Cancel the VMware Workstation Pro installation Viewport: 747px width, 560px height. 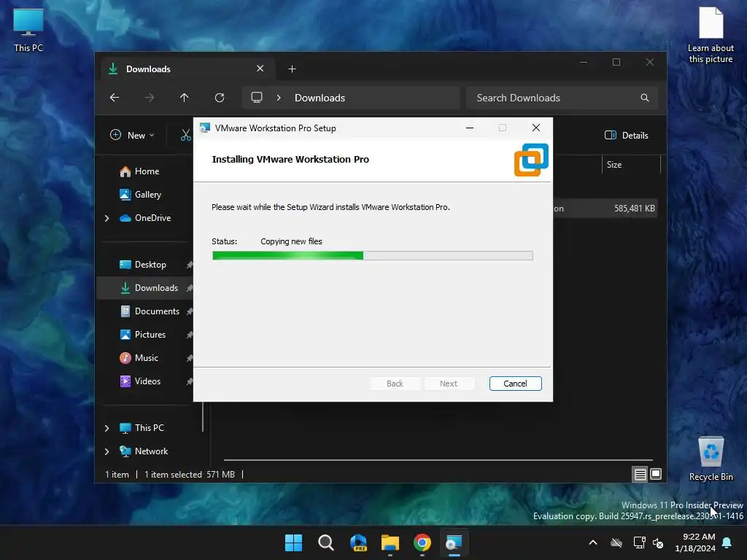pos(515,384)
